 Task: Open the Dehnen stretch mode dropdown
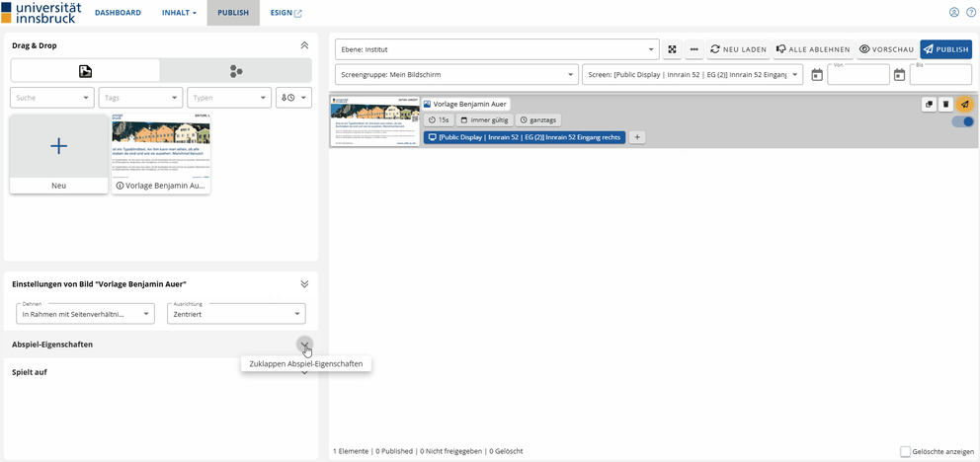pos(85,314)
